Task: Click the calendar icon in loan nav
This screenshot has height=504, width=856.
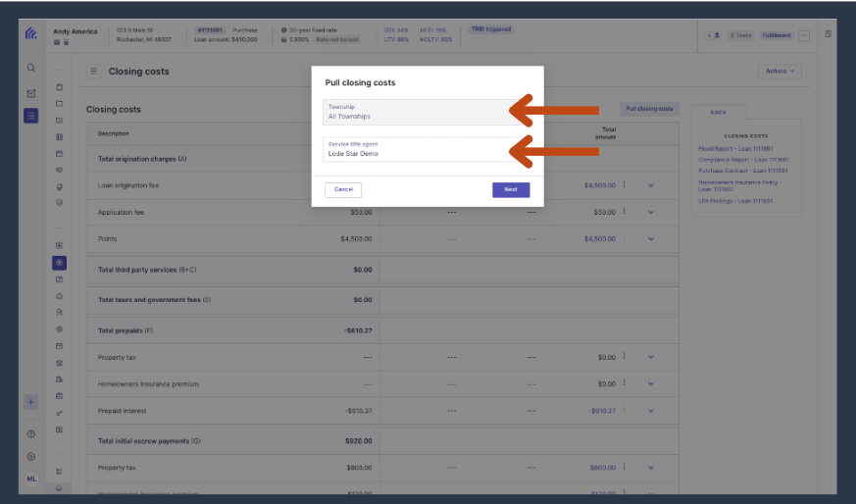Action: tap(60, 153)
